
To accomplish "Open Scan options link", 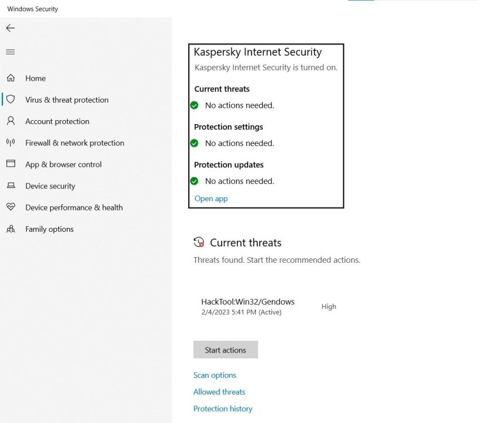I will (215, 375).
